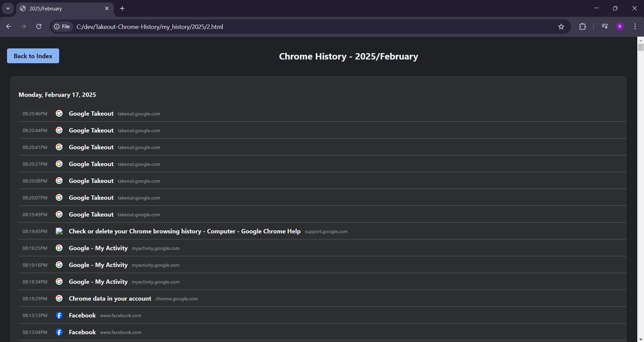Minimize the Chrome window
Screen dimensions: 644x342
[x=596, y=8]
